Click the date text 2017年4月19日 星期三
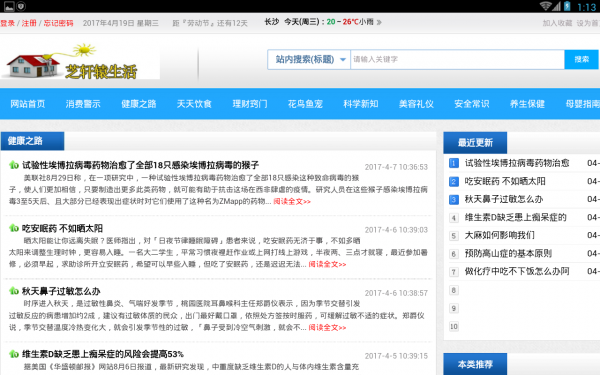Image resolution: width=600 pixels, height=375 pixels. [x=121, y=23]
